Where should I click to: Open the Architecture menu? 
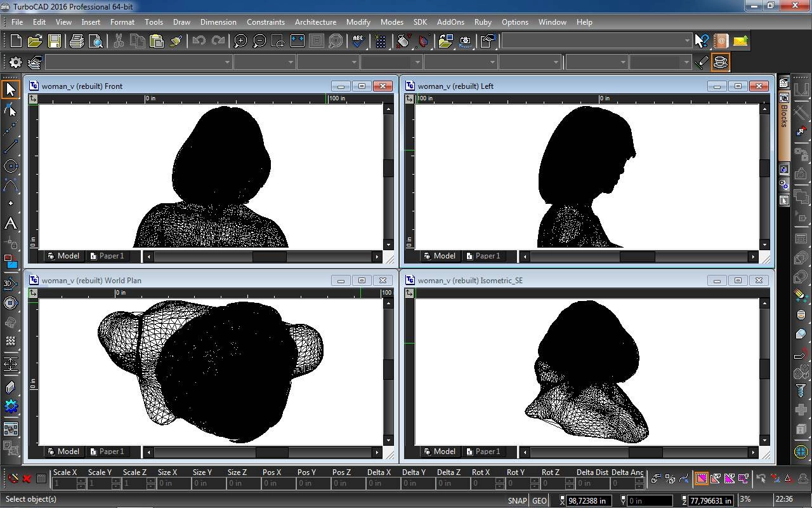315,22
